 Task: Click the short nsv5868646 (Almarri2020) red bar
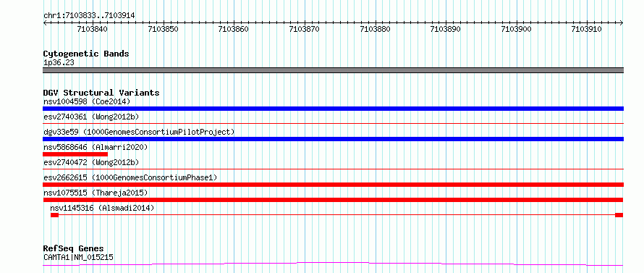tap(75, 154)
